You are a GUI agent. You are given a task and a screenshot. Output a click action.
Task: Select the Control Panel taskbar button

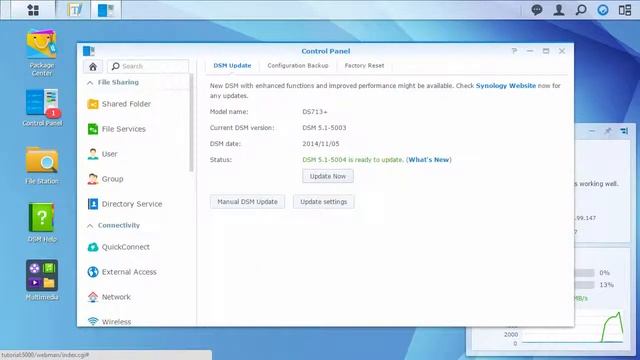click(x=105, y=10)
